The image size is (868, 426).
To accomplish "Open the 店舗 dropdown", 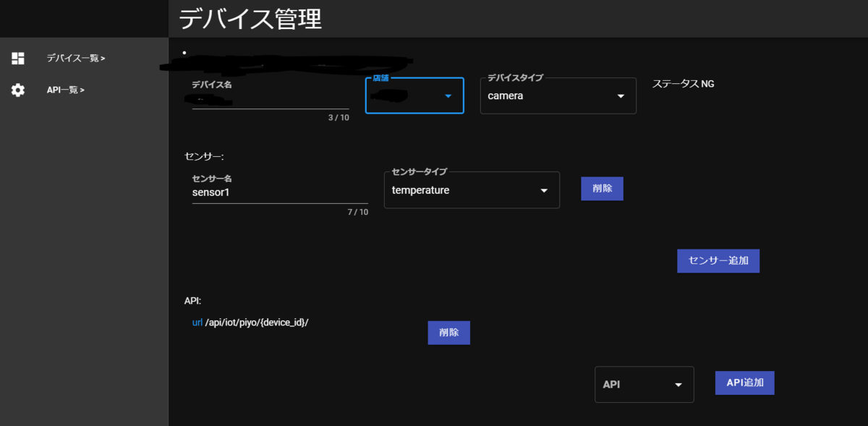I will point(414,95).
